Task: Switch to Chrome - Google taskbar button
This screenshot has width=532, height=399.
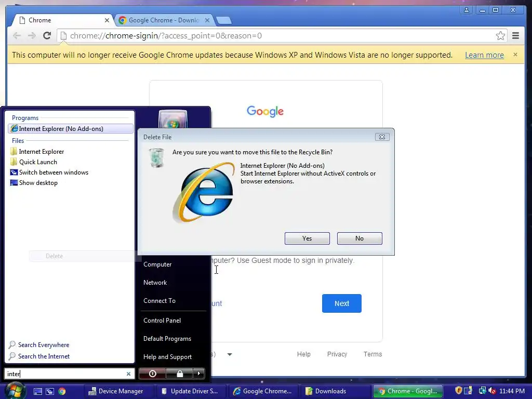Action: coord(408,391)
